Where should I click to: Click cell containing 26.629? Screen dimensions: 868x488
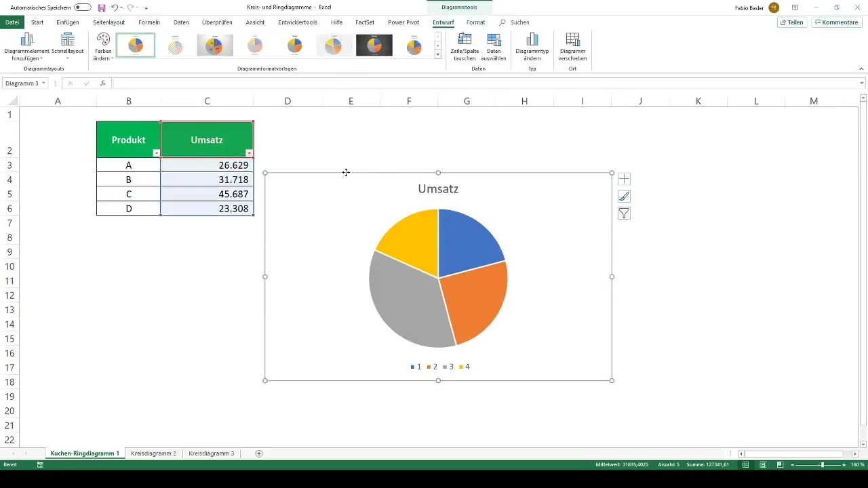click(207, 165)
